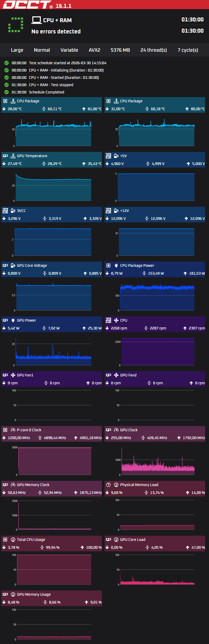The height and width of the screenshot is (644, 209).
Task: Click the 5376 MB memory value
Action: point(120,50)
